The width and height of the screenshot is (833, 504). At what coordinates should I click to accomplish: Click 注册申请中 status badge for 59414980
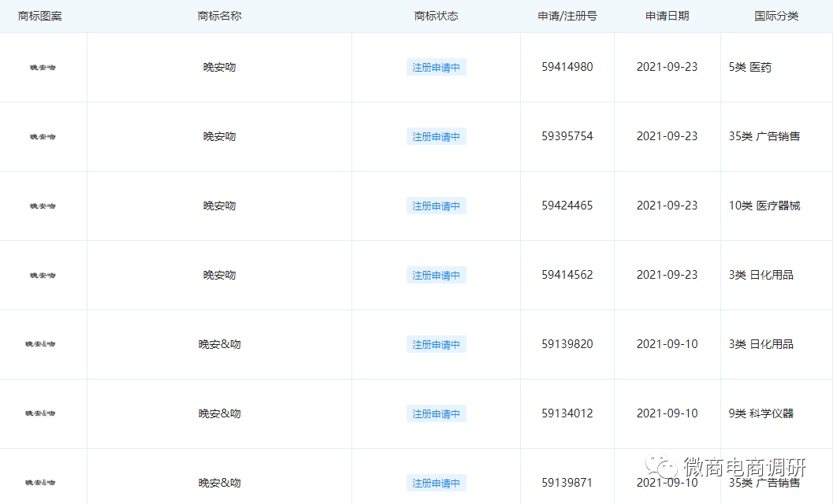(436, 68)
